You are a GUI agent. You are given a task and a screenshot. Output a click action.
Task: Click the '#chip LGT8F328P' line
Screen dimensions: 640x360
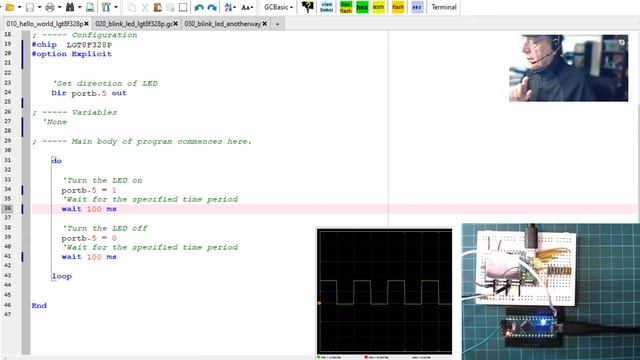(x=71, y=44)
